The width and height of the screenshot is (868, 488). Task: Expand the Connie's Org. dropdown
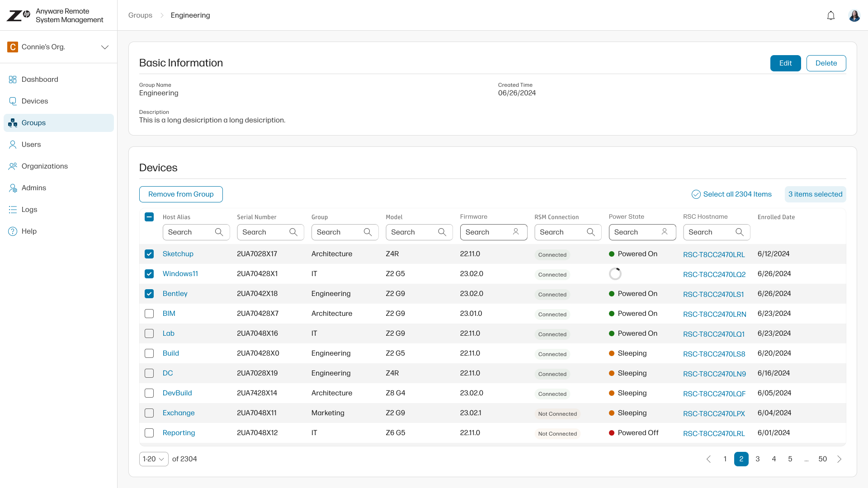(104, 47)
